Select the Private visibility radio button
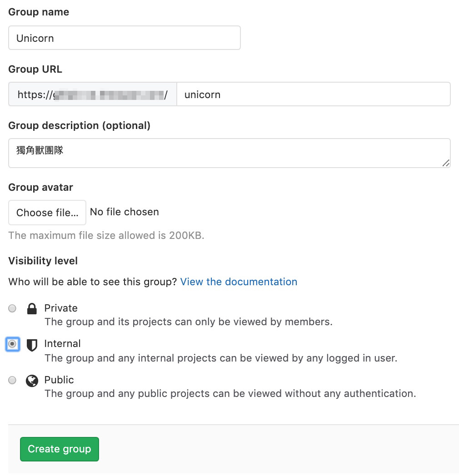The height and width of the screenshot is (476, 459). (12, 308)
